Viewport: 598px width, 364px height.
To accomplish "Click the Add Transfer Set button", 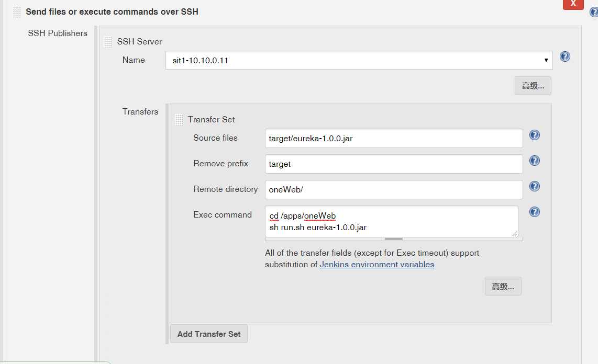I will click(209, 334).
